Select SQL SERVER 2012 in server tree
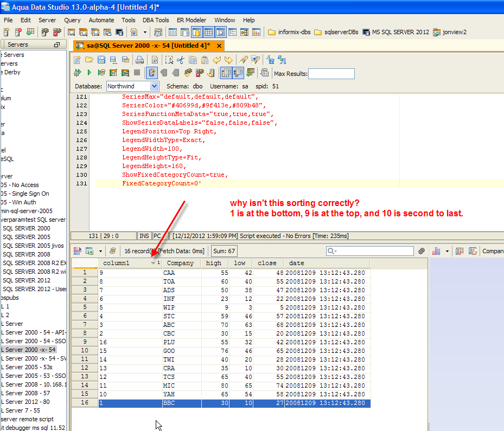 click(27, 280)
